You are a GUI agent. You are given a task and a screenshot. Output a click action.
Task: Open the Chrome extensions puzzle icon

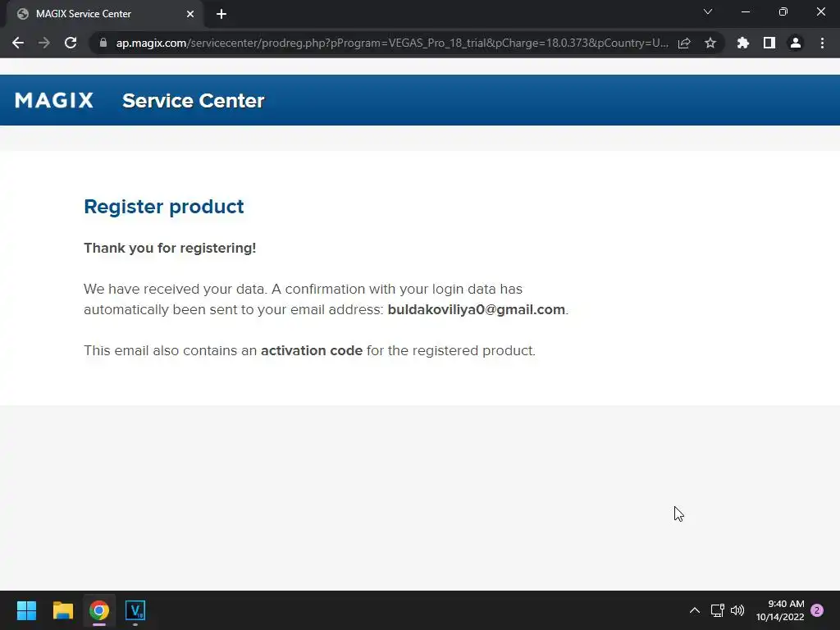[x=743, y=43]
